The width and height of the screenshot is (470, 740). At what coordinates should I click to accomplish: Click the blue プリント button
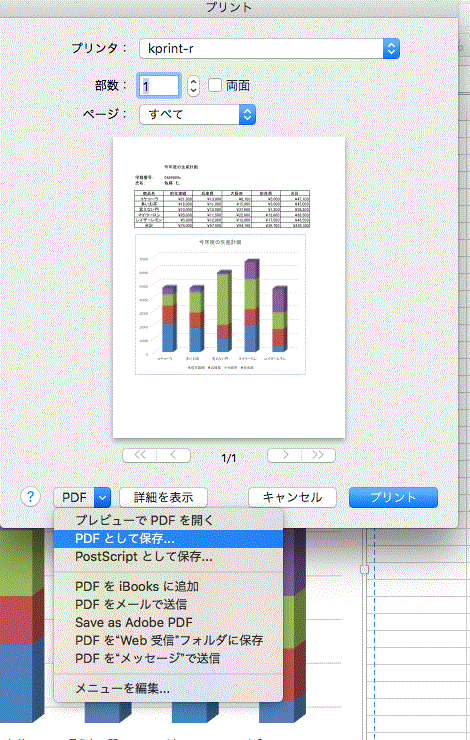pos(393,497)
